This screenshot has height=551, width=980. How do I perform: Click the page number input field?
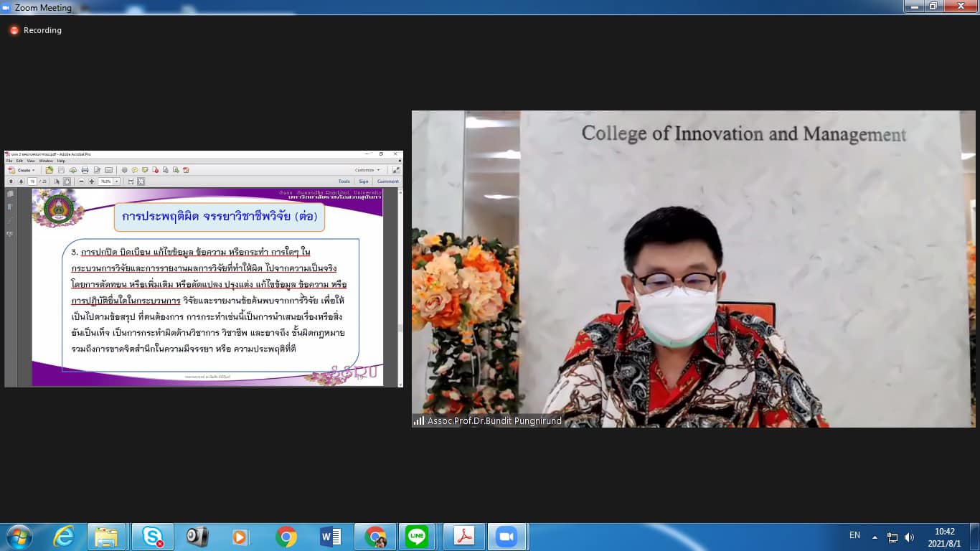32,182
